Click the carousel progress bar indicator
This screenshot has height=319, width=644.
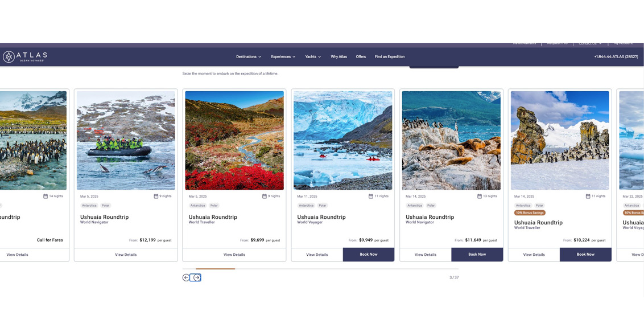pos(215,268)
